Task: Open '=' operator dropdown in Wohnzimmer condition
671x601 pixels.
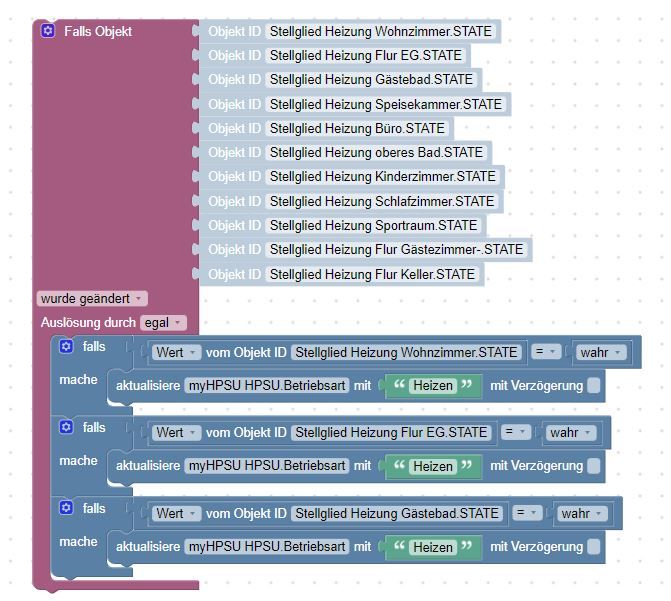Action: pos(546,352)
